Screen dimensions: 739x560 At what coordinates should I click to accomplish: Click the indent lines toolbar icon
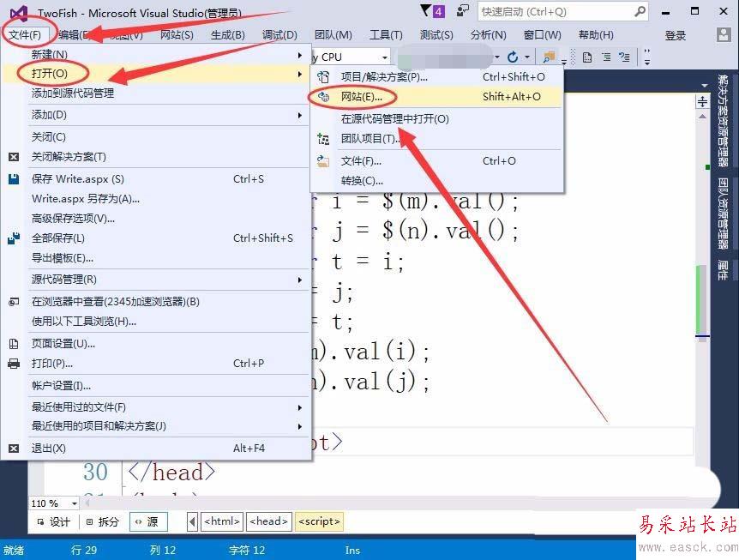pyautogui.click(x=607, y=57)
